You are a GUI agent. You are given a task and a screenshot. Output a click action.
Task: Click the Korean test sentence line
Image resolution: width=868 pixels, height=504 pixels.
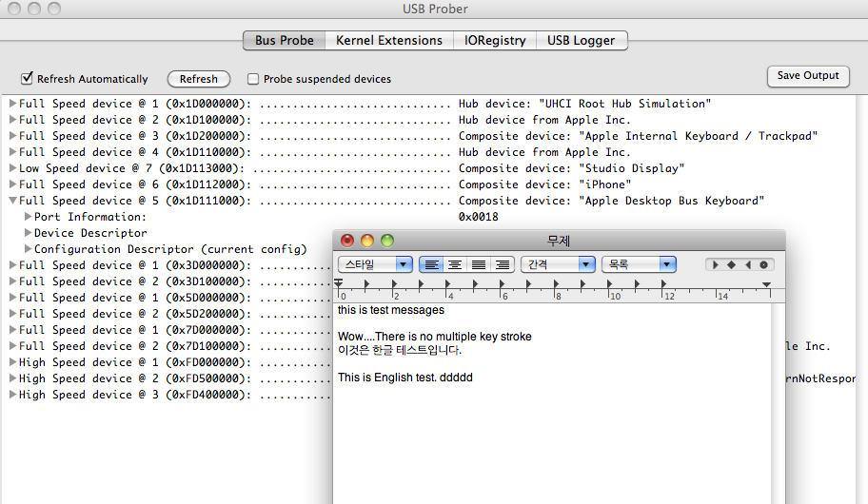point(399,350)
